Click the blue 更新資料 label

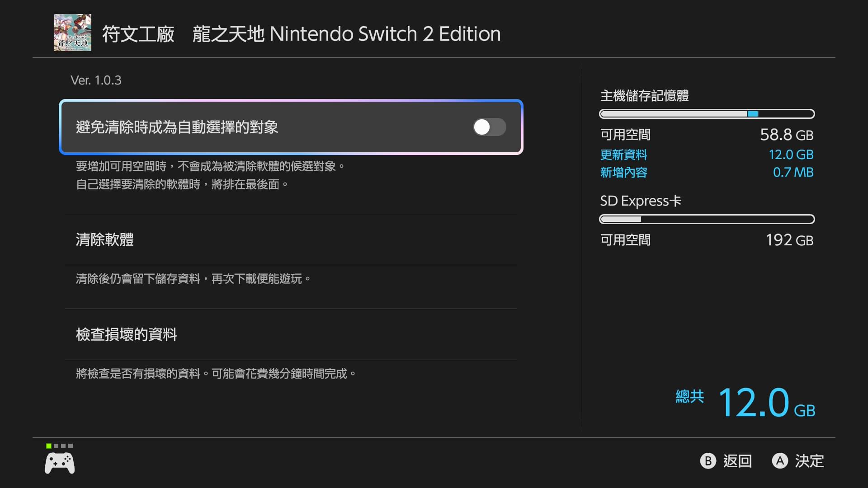pos(623,155)
